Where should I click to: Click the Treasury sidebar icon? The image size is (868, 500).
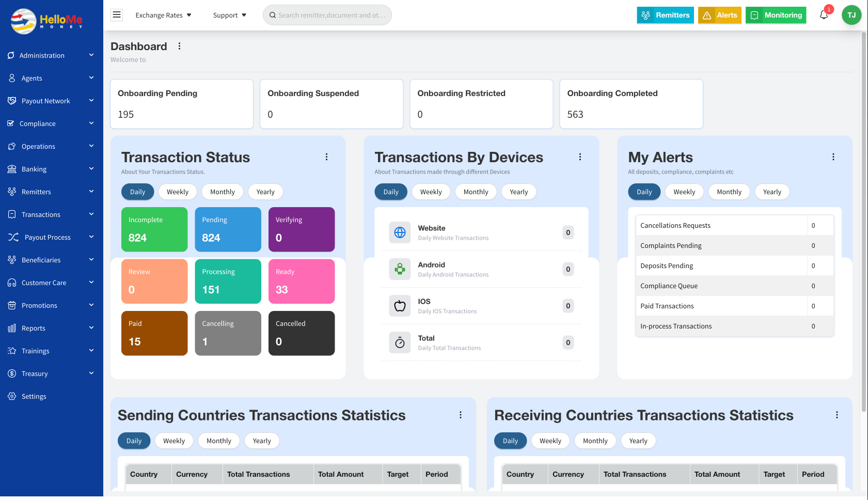[11, 373]
